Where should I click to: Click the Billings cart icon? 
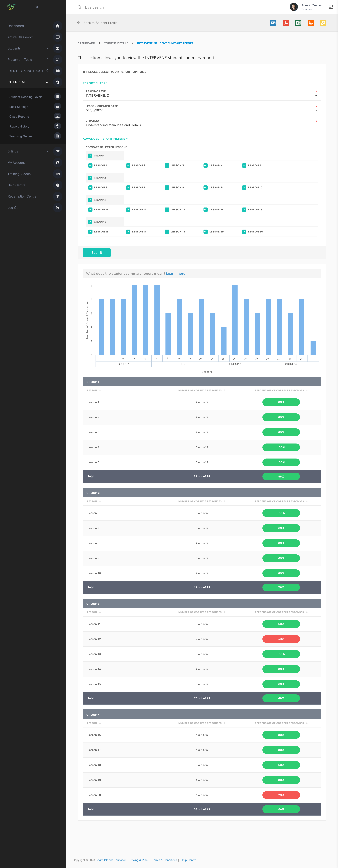[x=58, y=151]
